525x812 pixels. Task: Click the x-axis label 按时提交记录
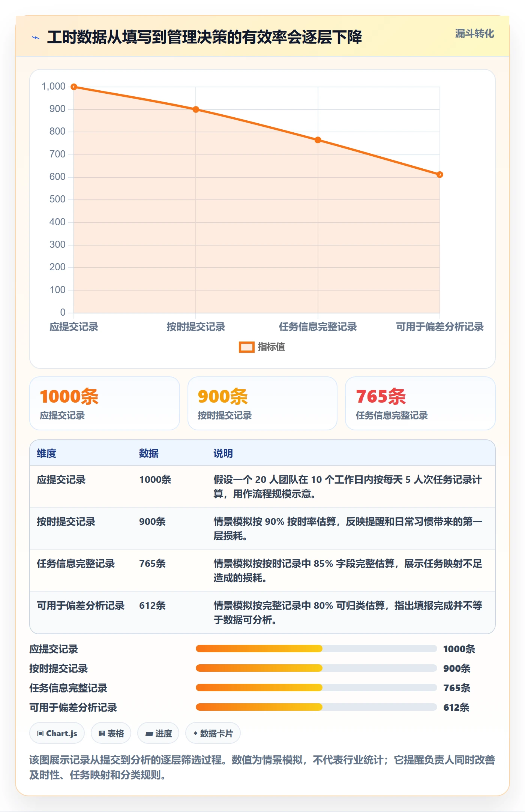coord(196,327)
